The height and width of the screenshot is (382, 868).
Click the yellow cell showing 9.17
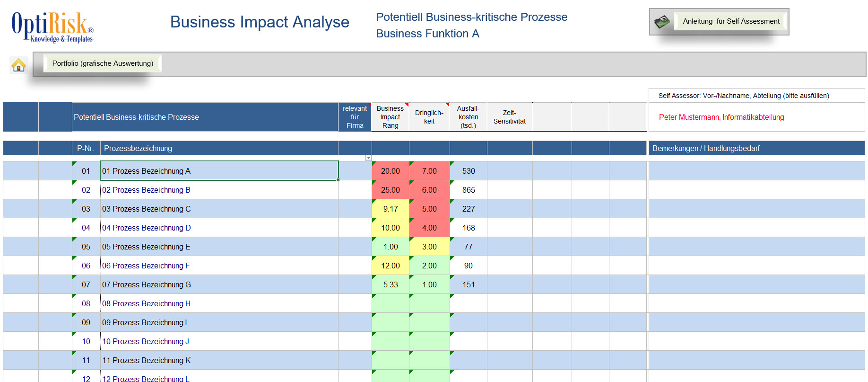pyautogui.click(x=390, y=209)
